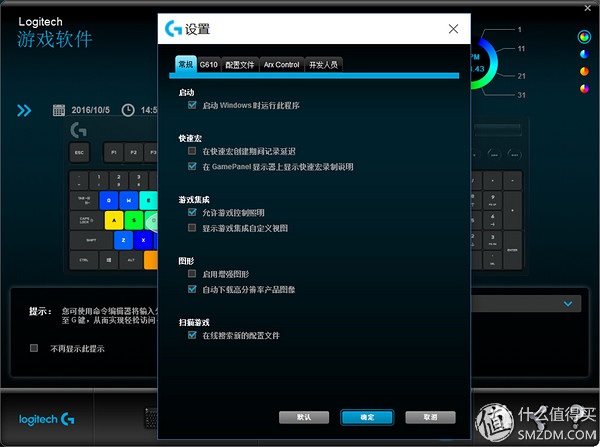The width and height of the screenshot is (600, 447).
Task: Cancel settings with 取消 button
Action: point(430,417)
